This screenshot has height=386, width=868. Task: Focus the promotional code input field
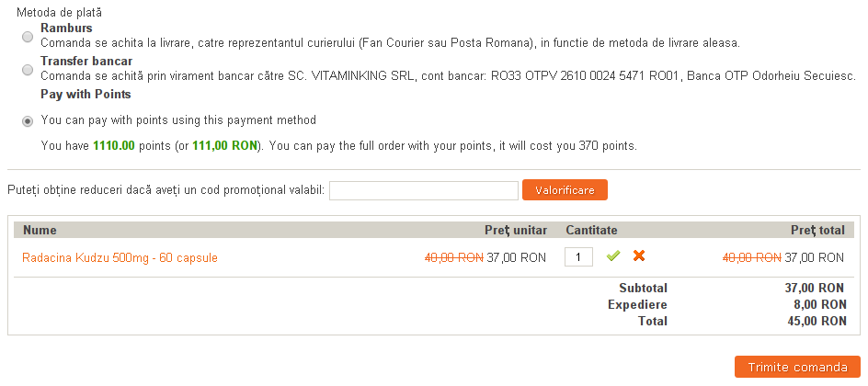(424, 190)
